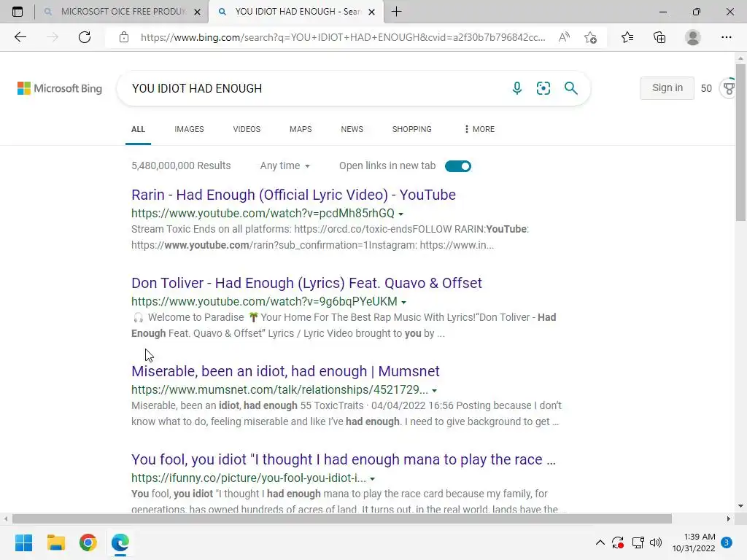Add this page to favorites star
Viewport: 747px width, 560px height.
(x=590, y=37)
